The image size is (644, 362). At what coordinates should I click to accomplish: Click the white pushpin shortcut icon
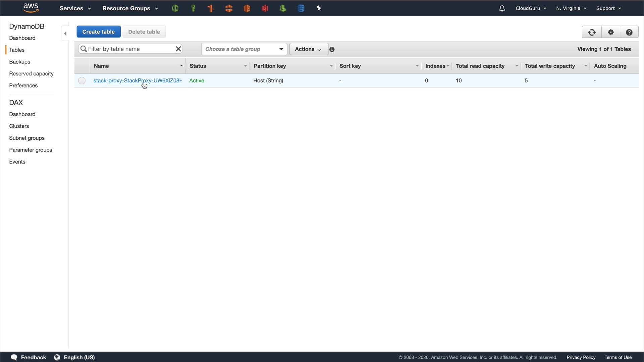coord(319,8)
